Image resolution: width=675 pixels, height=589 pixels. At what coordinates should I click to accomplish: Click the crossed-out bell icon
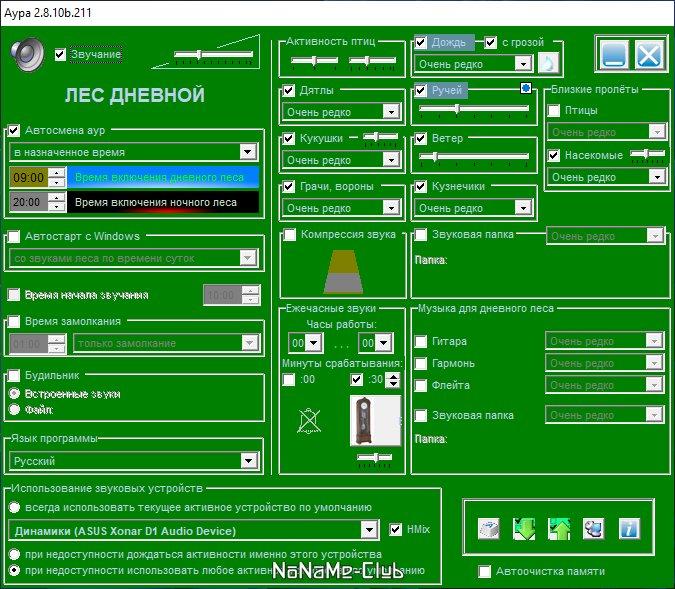pos(310,421)
